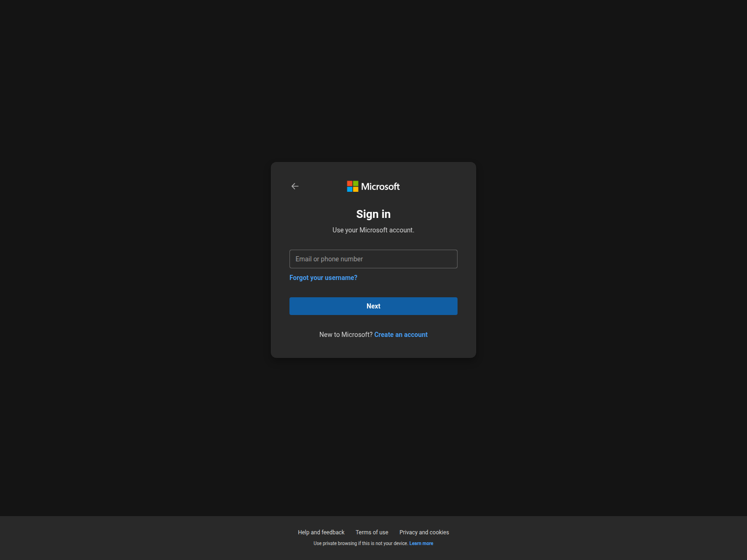Click "Use your Microsoft account." subtitle text
Viewport: 747px width, 560px height.
coord(373,230)
